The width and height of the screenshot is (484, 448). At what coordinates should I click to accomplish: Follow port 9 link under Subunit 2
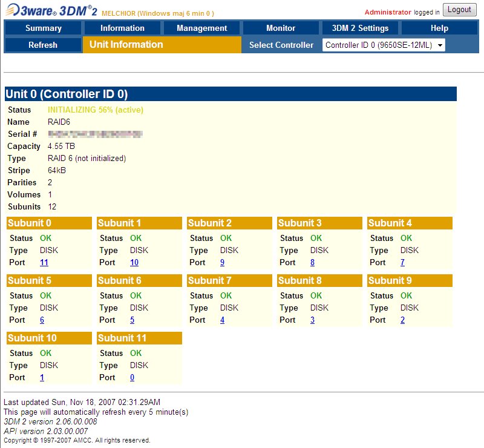[x=223, y=262]
